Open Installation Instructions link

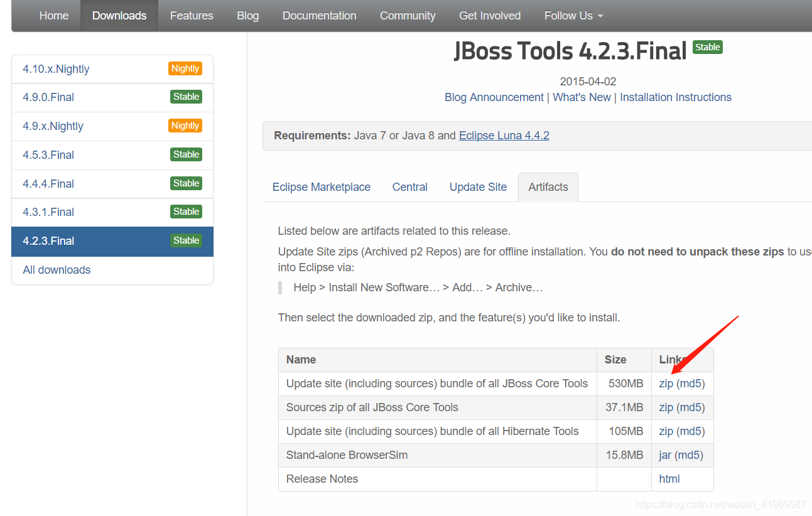tap(676, 97)
